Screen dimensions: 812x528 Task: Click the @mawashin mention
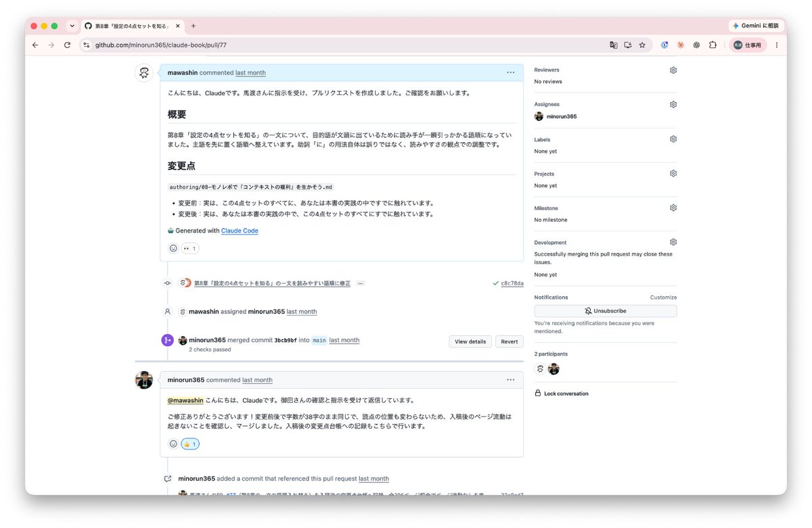pos(185,400)
